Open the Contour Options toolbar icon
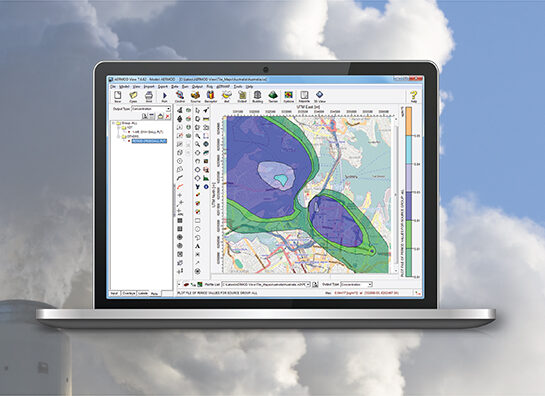Screen dimensions: 545x396 [x=288, y=96]
